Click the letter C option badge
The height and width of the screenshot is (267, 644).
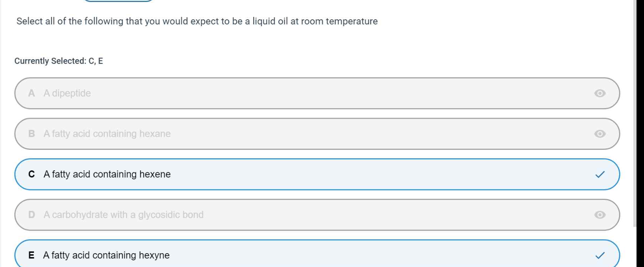(32, 174)
